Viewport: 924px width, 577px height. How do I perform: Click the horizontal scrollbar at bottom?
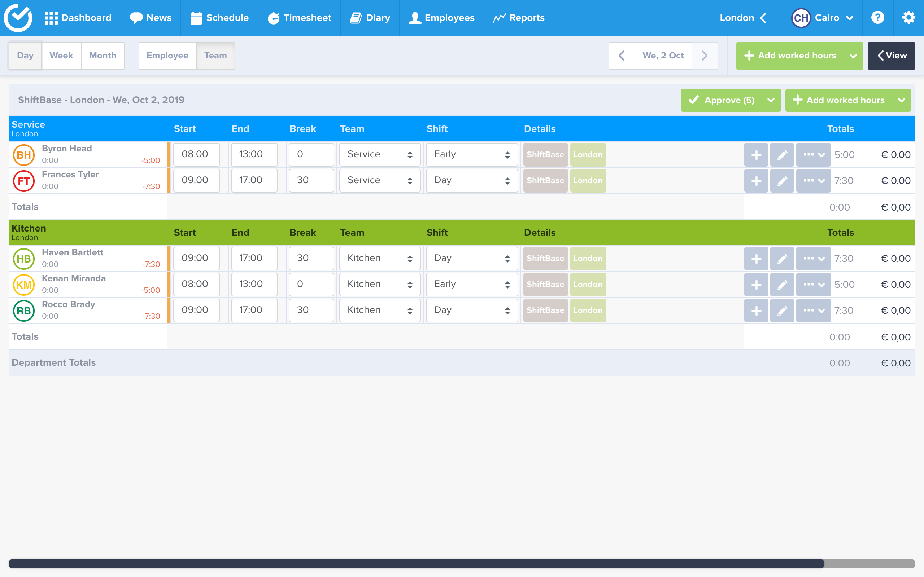(x=416, y=563)
